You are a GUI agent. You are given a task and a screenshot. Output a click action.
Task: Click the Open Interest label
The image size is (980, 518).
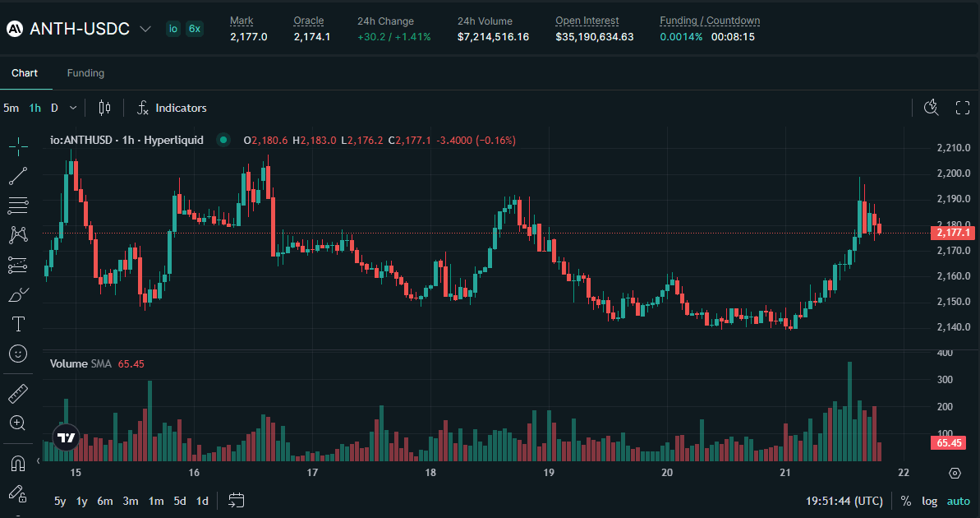(587, 21)
